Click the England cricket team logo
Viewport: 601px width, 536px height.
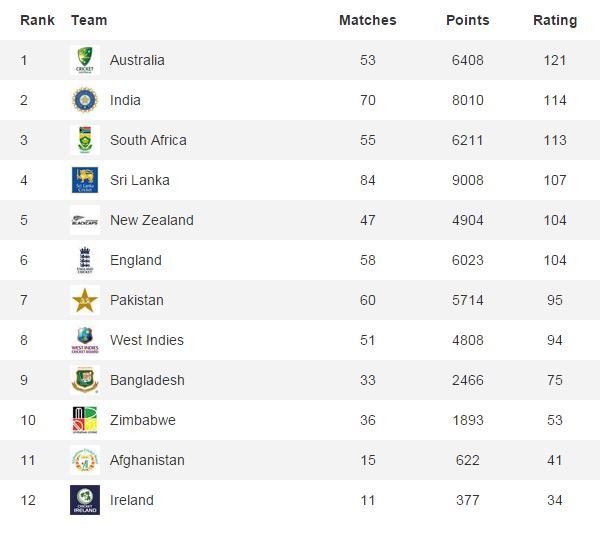(85, 260)
